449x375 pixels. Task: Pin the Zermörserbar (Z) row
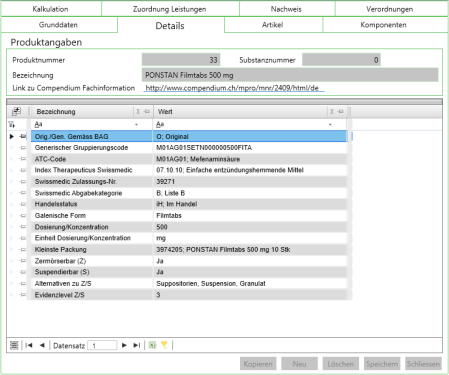[x=23, y=261]
